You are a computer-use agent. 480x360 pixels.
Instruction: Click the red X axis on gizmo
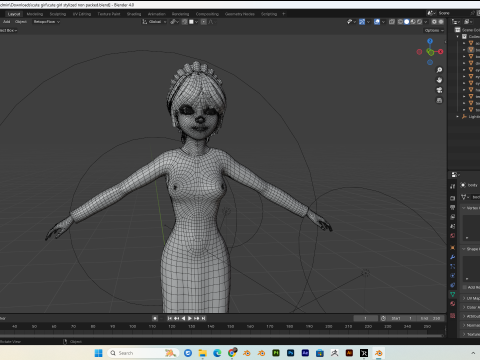point(441,52)
